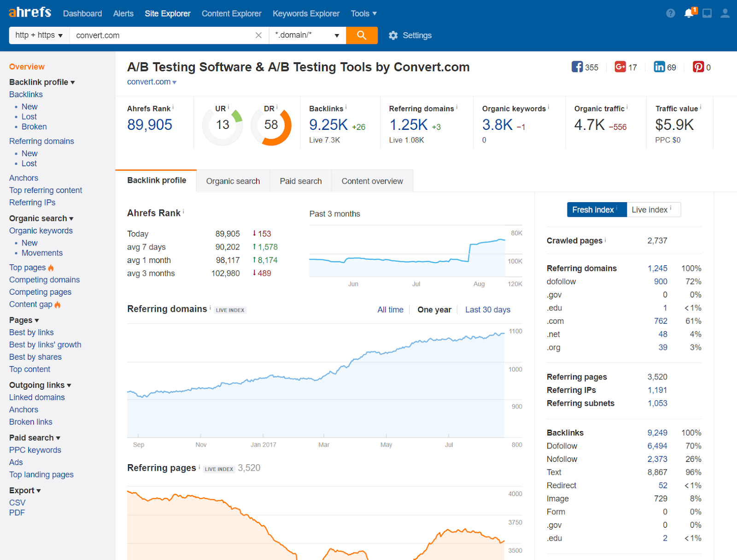This screenshot has height=560, width=737.
Task: Clear the URL field with the X icon
Action: 258,35
